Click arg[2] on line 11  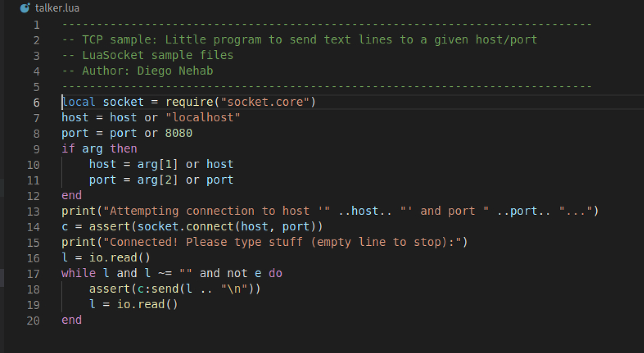157,180
